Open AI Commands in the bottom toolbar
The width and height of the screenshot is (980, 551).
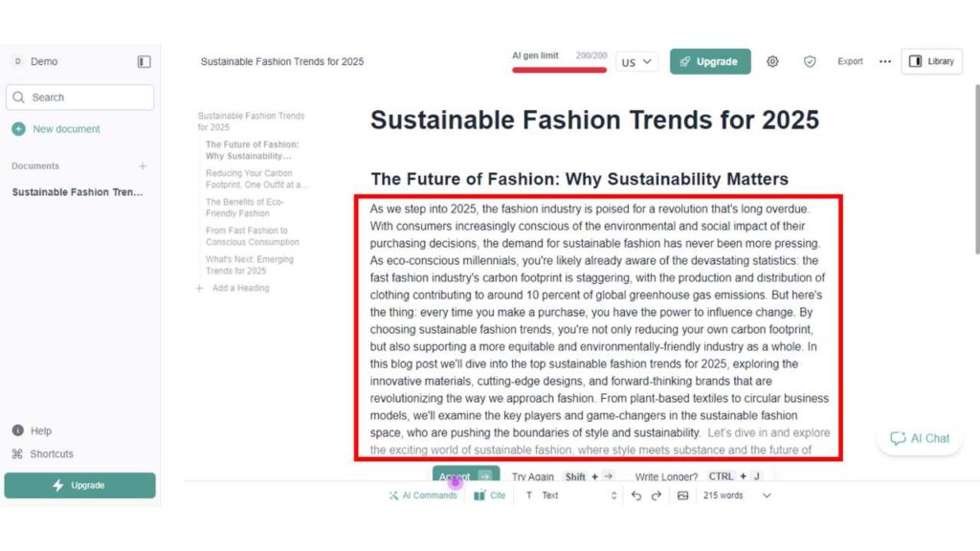422,496
